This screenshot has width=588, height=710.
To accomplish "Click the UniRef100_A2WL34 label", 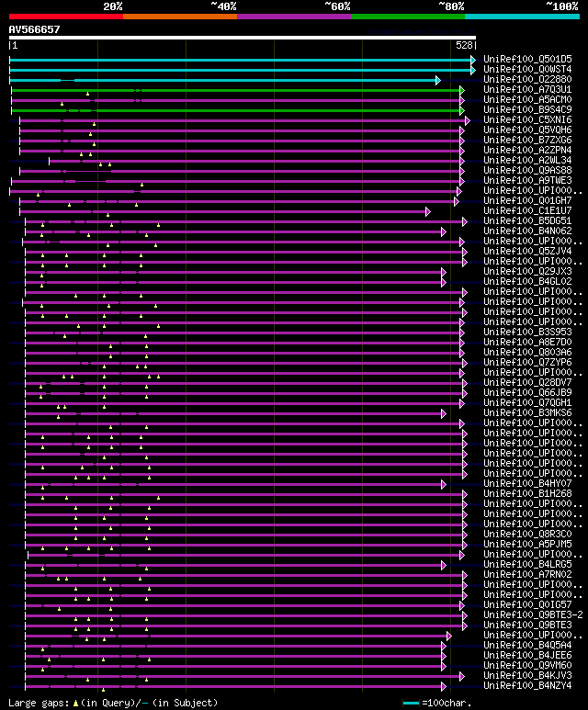I will [527, 160].
